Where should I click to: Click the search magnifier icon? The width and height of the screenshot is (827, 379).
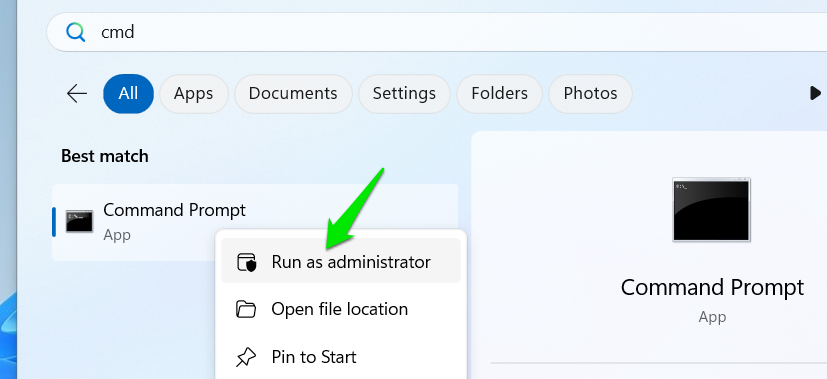click(75, 32)
